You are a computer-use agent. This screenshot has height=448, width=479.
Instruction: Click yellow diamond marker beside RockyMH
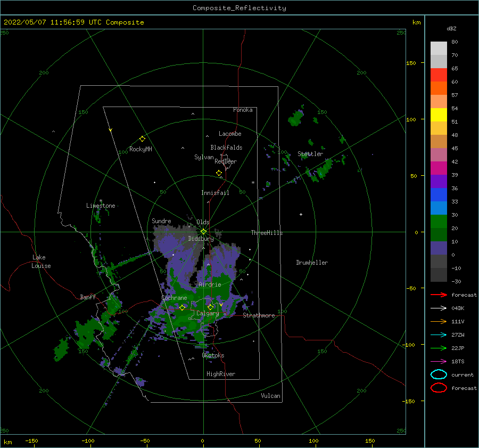click(142, 139)
